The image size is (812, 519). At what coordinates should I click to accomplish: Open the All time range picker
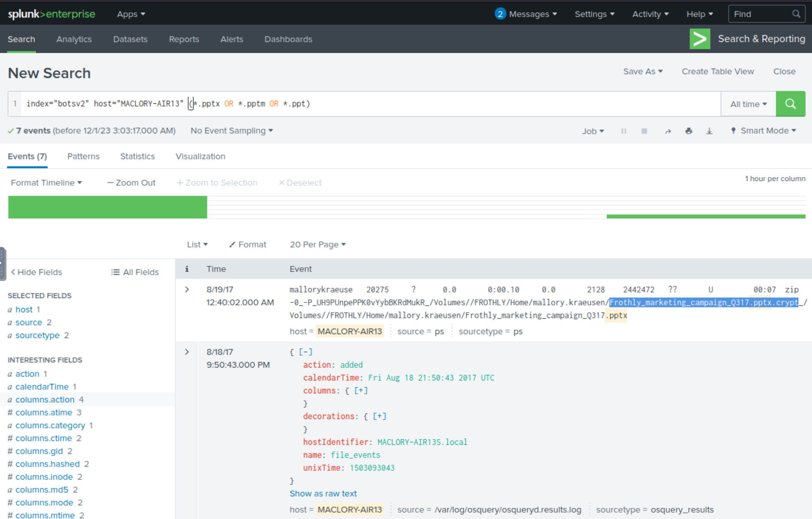pos(749,104)
